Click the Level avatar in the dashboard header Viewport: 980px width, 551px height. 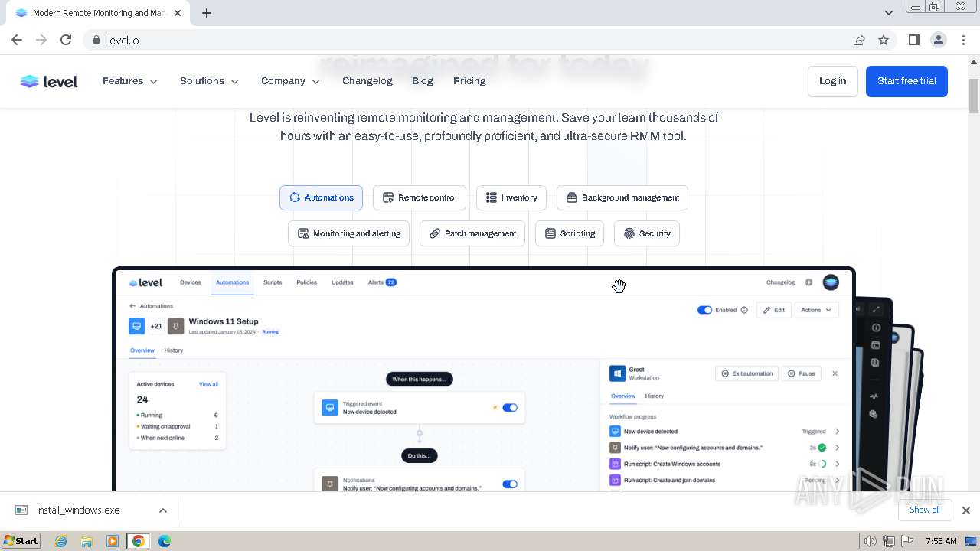coord(831,282)
